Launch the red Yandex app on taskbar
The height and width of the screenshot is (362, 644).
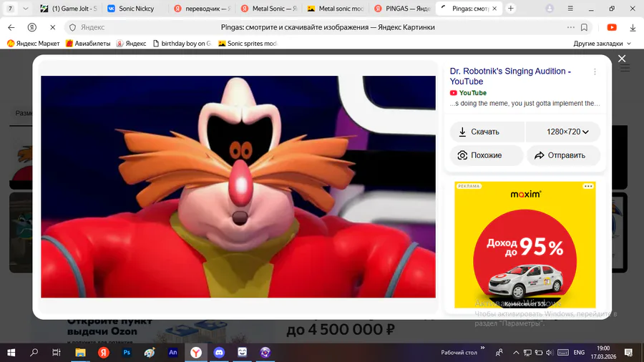[x=104, y=353]
